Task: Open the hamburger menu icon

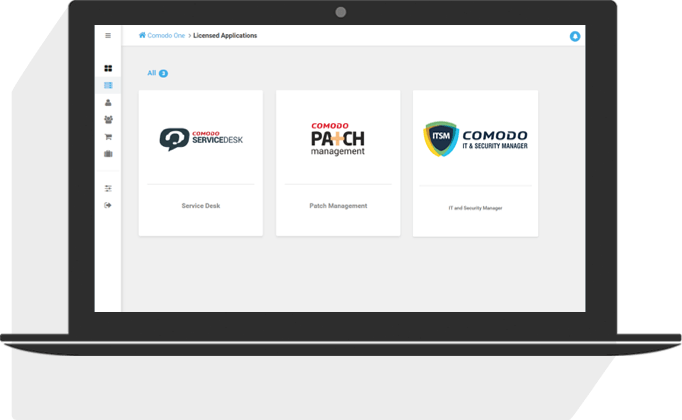Action: click(x=108, y=36)
